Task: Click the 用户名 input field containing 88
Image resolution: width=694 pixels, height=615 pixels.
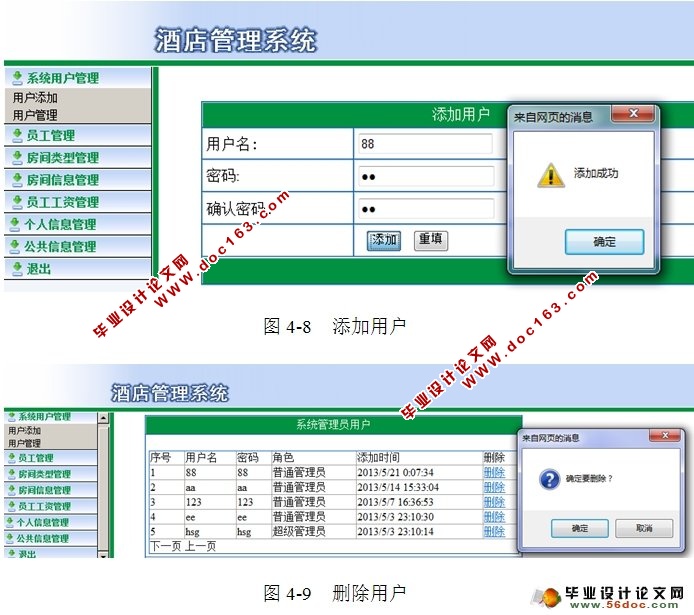Action: [x=425, y=144]
